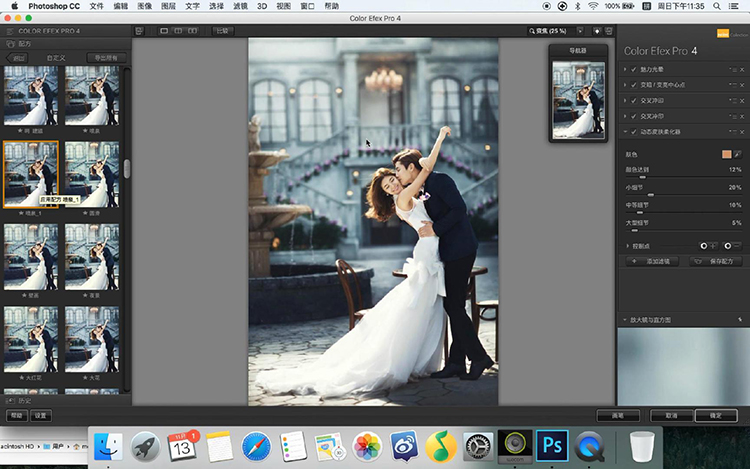Delete the 魅力光晕 filter with its X

[742, 70]
